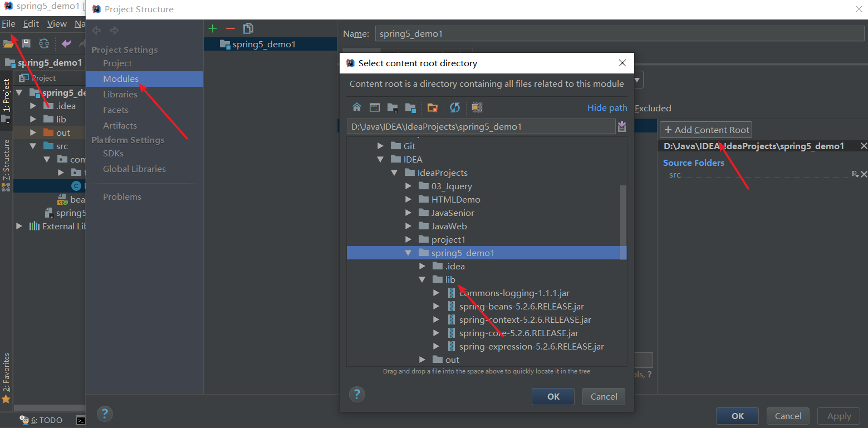Undo arrow icon in main IDE toolbar
The image size is (868, 428).
67,43
